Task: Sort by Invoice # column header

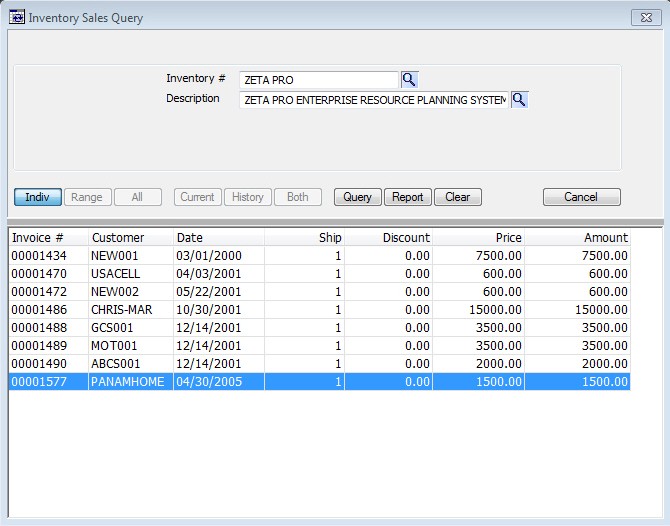Action: click(49, 238)
